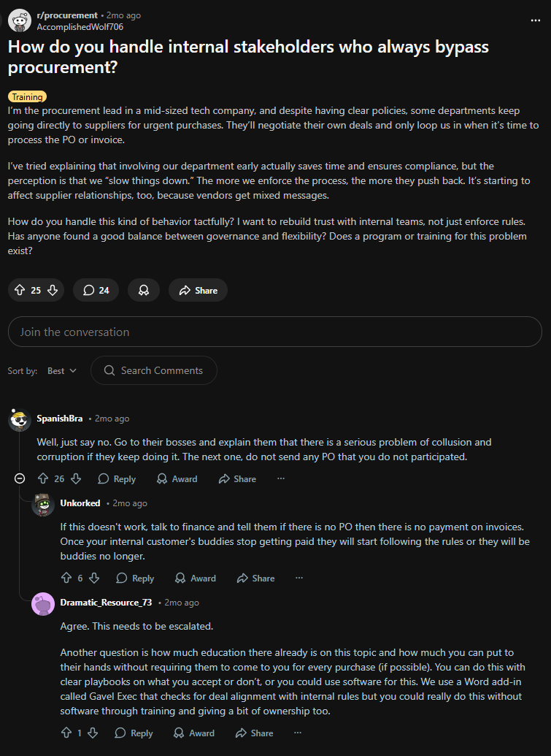Collapse the SpanishBra comment thread
551x756 pixels.
(x=20, y=478)
